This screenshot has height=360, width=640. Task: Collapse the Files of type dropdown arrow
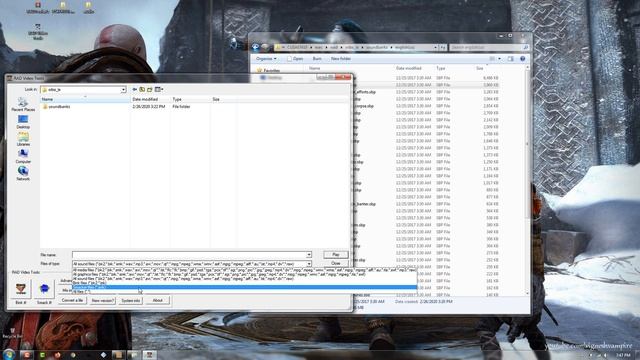309,264
